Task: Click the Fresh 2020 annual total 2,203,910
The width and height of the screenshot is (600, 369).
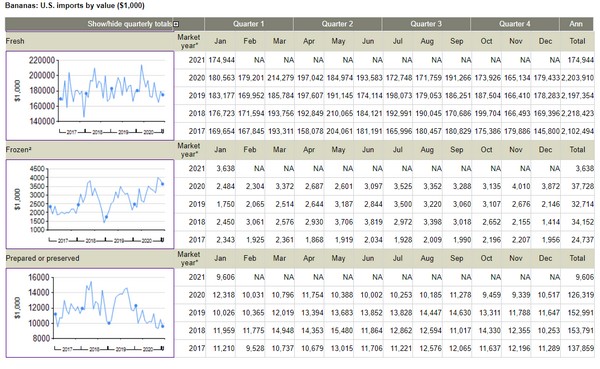Action: (x=577, y=78)
